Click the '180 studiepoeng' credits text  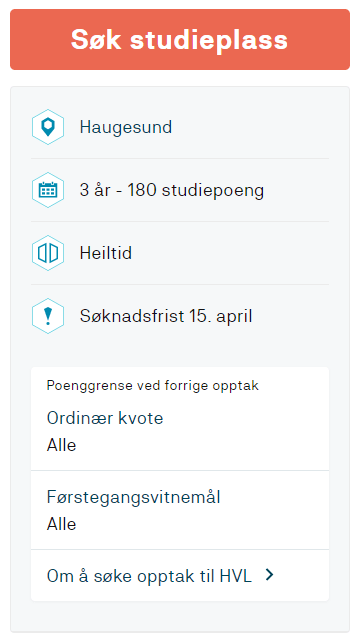tap(196, 190)
